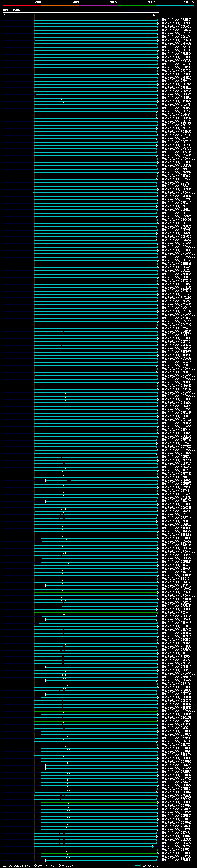This screenshot has width=197, height=868.
Task: Click the purple ~60% identity legend segment
Action: coord(98,6)
